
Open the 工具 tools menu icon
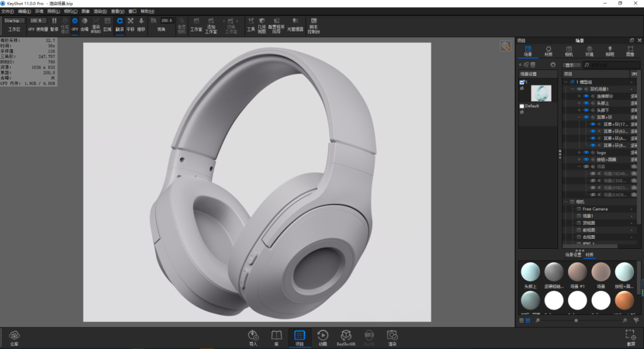point(250,24)
